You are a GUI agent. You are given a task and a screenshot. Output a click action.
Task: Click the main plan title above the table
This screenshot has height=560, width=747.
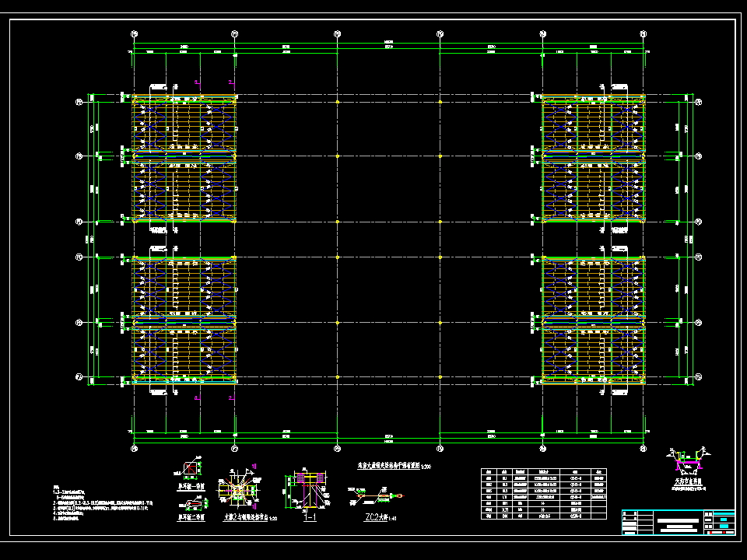(x=394, y=466)
